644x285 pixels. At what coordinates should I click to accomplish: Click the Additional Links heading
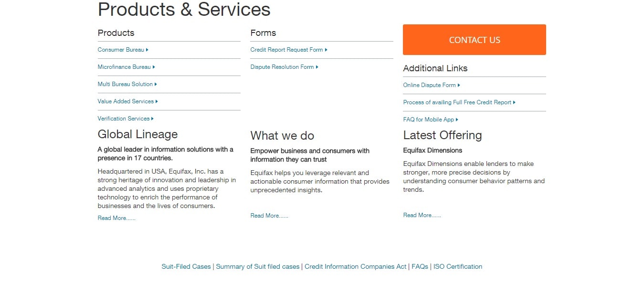(x=435, y=68)
